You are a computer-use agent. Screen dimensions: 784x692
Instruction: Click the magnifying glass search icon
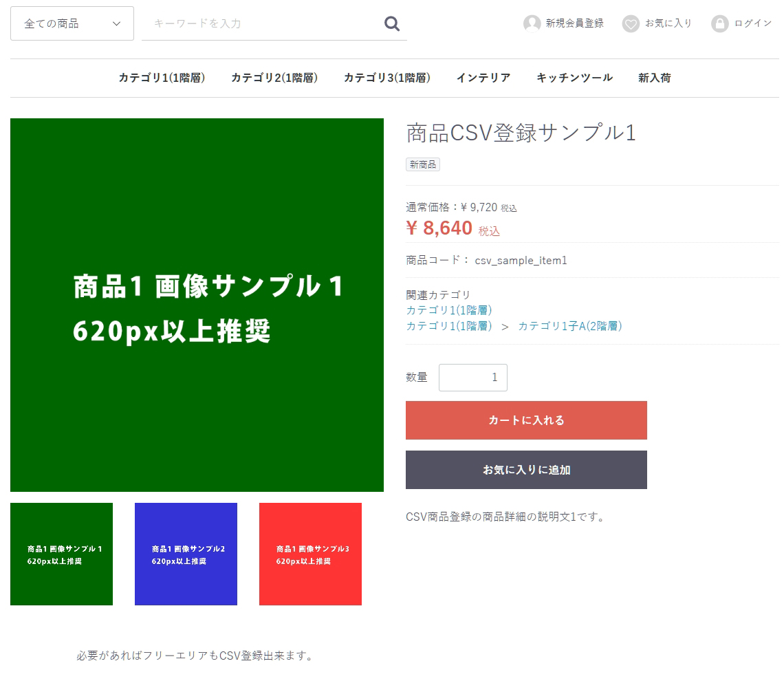click(392, 24)
